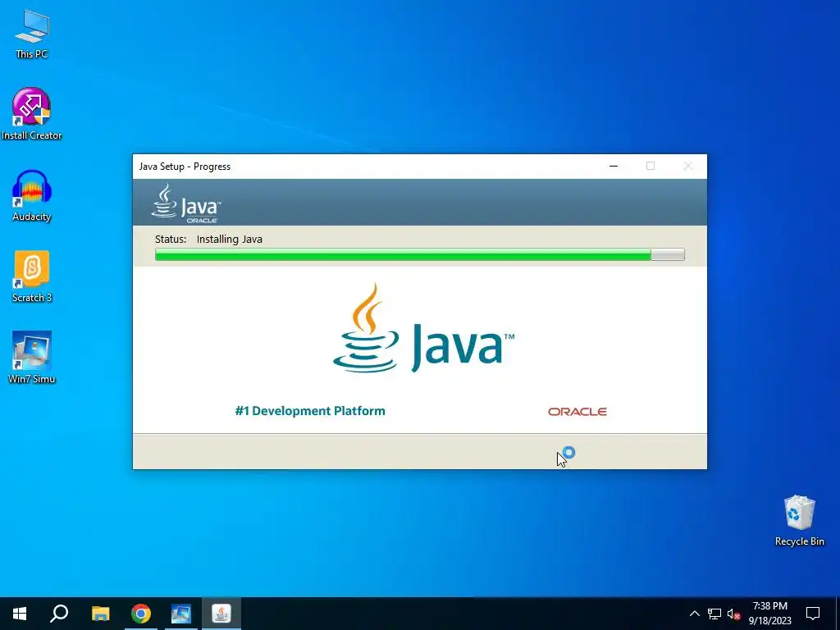Click the large Java logo image

pyautogui.click(x=423, y=328)
